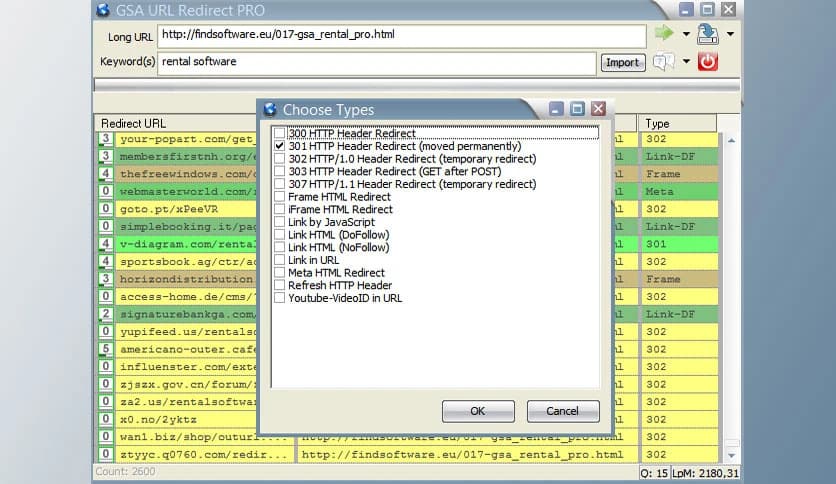Click Cancel in Choose Types dialog
Screen dimensions: 836x484
(563, 411)
